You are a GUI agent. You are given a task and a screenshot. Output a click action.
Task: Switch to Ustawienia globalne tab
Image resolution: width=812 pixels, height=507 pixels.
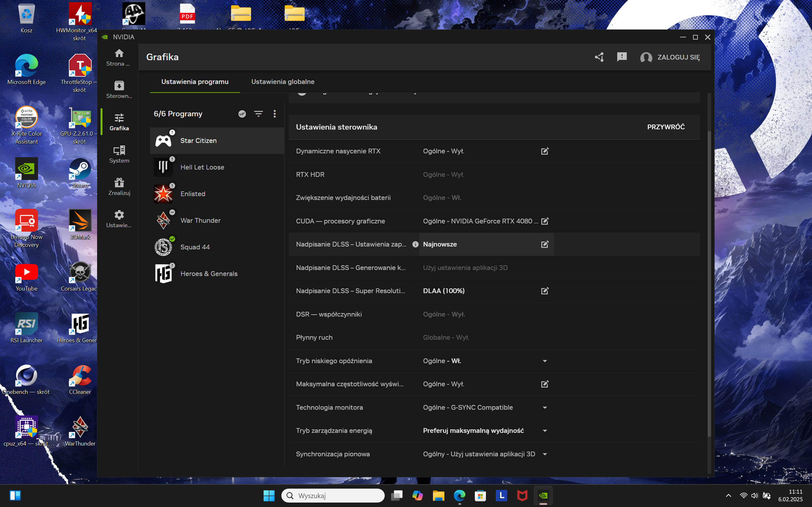pos(283,82)
